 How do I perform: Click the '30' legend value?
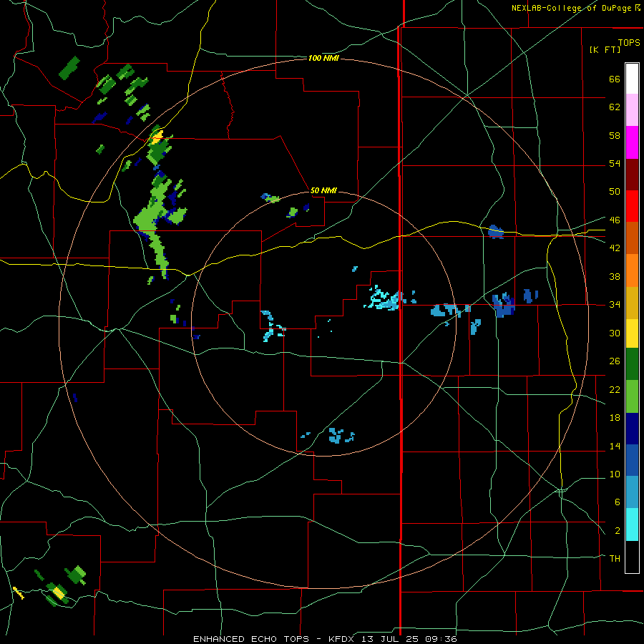615,333
